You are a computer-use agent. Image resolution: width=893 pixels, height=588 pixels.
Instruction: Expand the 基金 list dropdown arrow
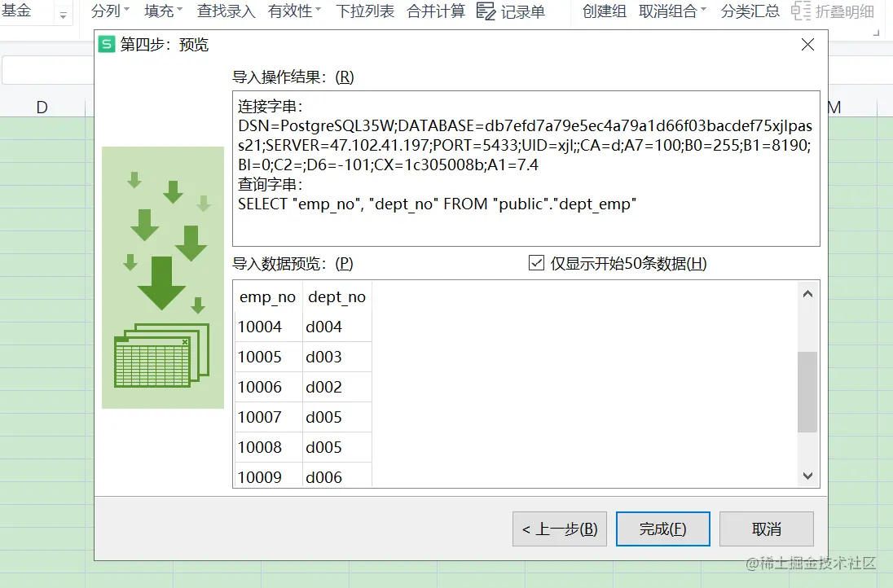[x=64, y=16]
